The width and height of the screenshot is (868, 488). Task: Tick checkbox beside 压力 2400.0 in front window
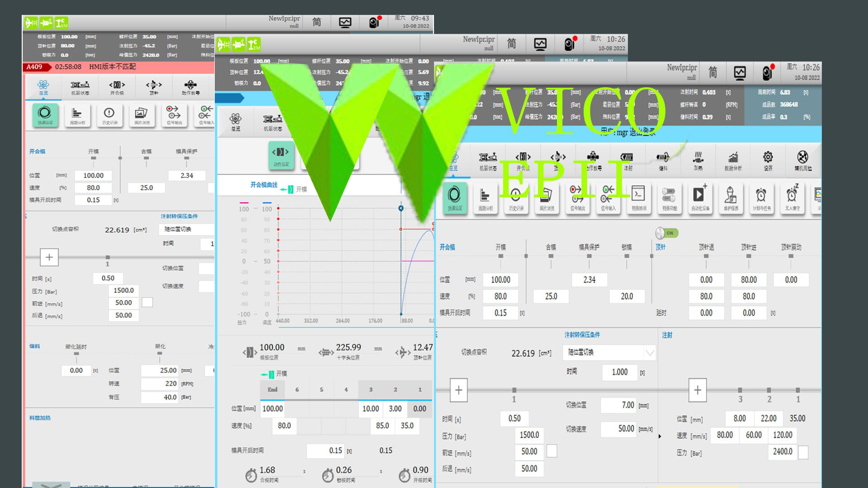[803, 452]
